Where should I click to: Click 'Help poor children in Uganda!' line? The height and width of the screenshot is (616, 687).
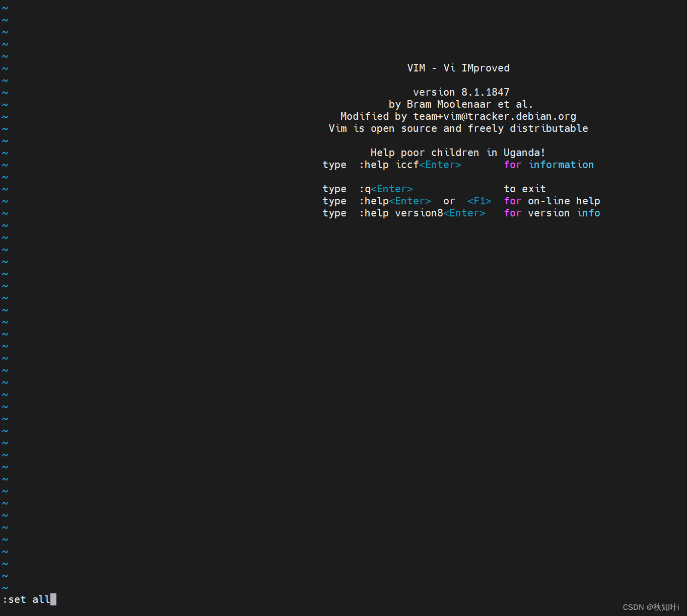(458, 152)
